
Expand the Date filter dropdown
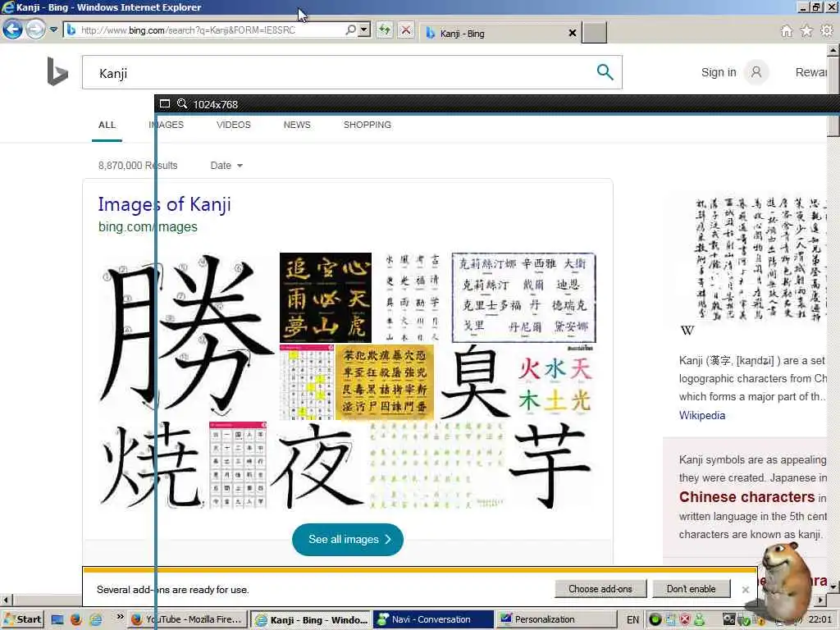[x=226, y=166]
